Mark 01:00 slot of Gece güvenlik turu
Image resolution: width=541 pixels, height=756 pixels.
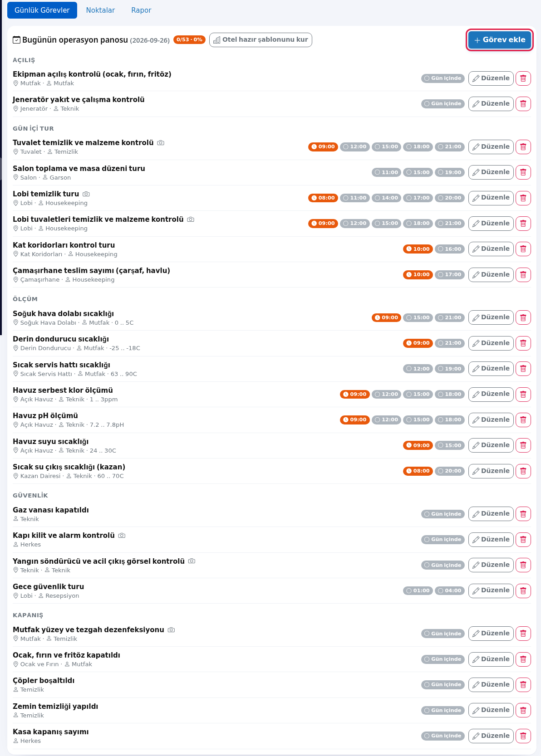coord(418,590)
